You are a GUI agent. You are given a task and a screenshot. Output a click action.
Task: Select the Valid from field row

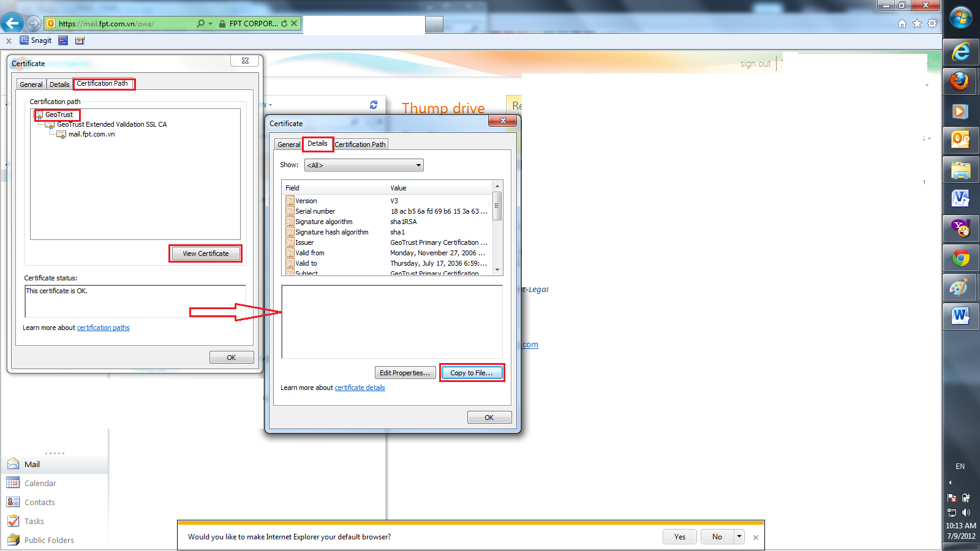[x=387, y=253]
